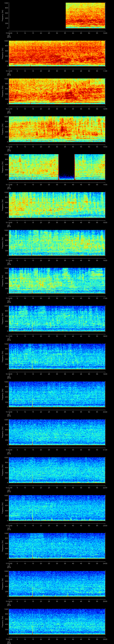Click the 20:00 end time label

(x=105, y=412)
